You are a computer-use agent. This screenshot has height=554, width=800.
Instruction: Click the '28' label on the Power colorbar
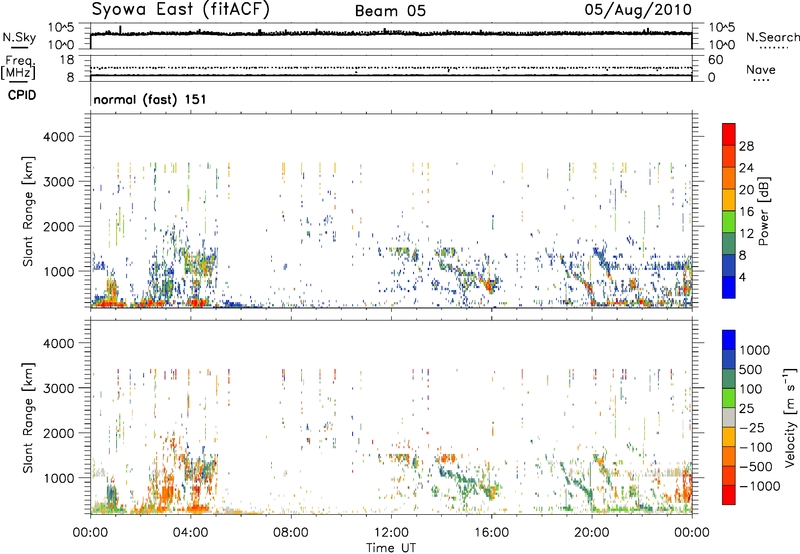pos(746,146)
